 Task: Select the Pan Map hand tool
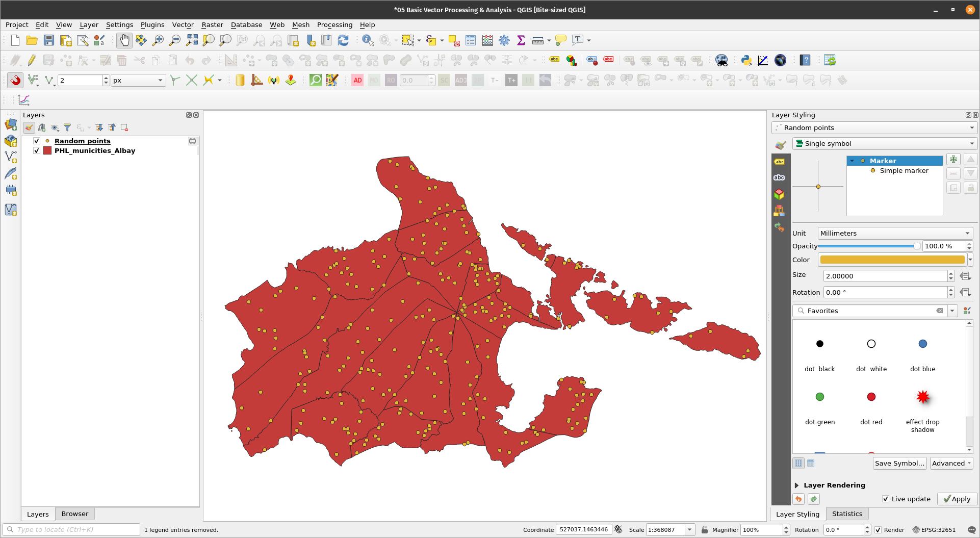124,40
